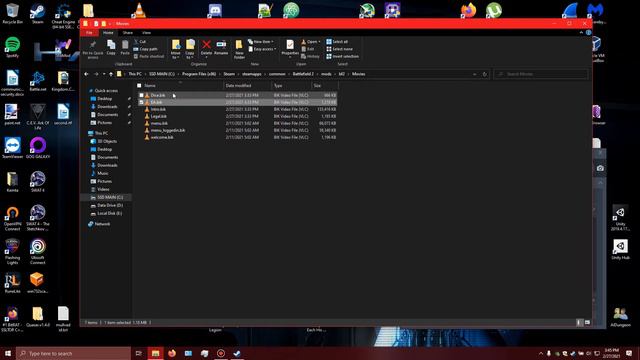Click Select all in ribbon
The height and width of the screenshot is (360, 640).
pos(337,42)
